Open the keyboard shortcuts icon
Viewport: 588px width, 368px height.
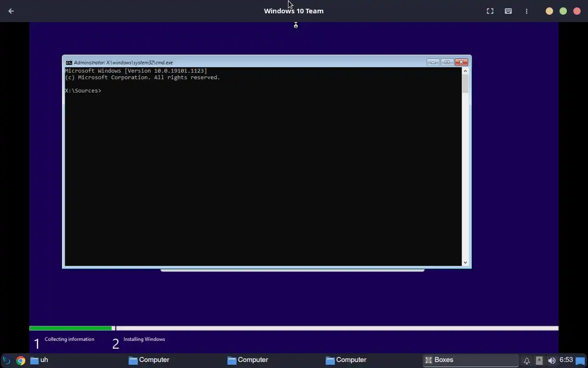tap(508, 11)
